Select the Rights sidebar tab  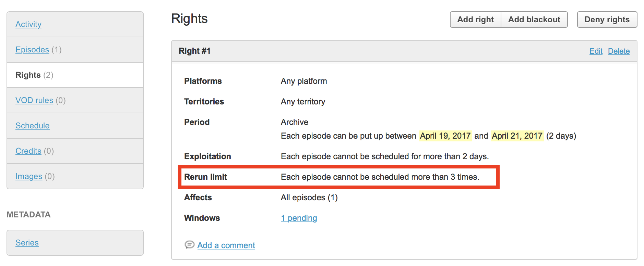point(28,75)
